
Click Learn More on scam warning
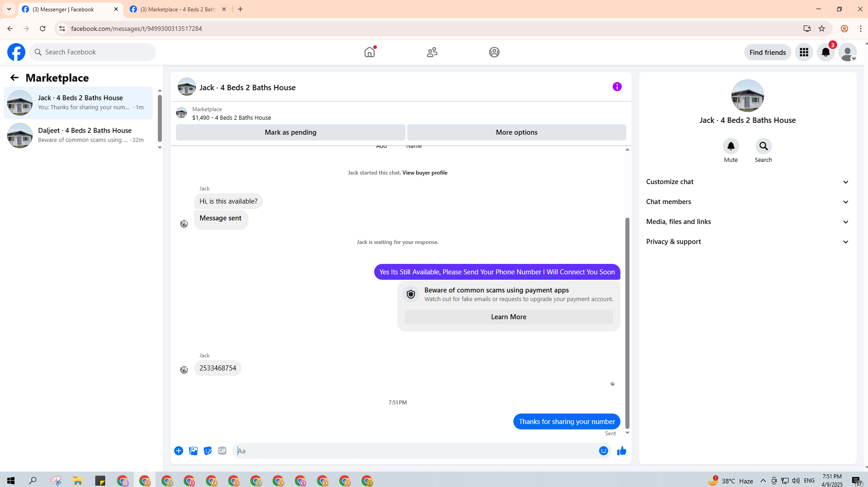pyautogui.click(x=508, y=317)
